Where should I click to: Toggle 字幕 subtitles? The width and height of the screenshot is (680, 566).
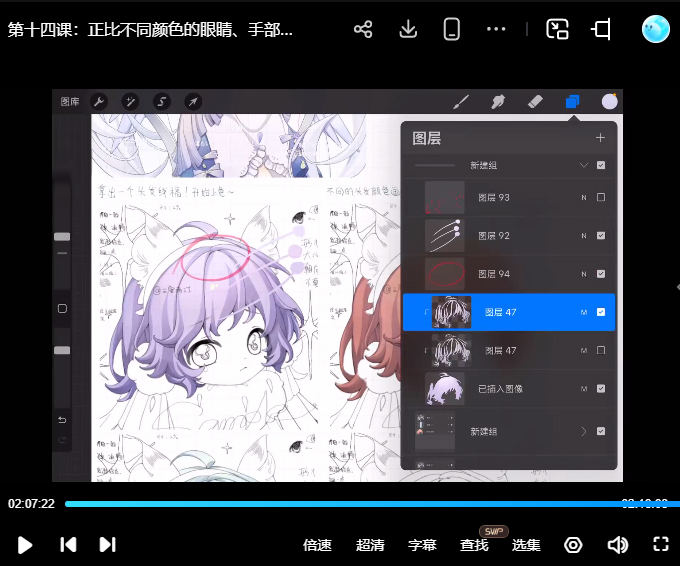tap(422, 545)
